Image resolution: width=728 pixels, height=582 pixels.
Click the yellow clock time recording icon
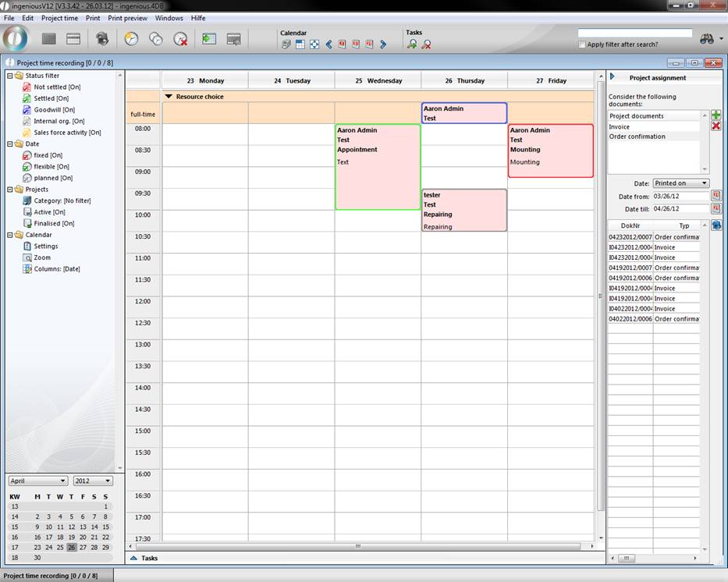click(131, 38)
